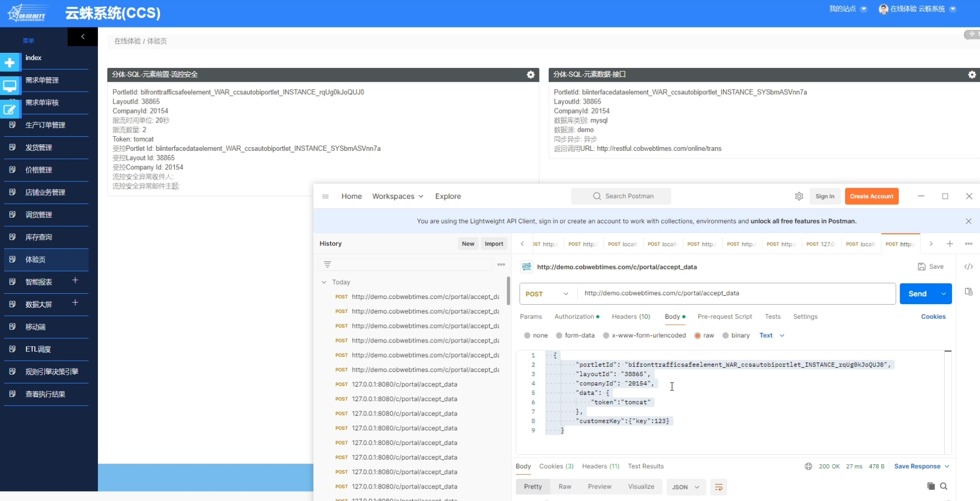Go to previous request tabs with the left arrow
The image size is (980, 501).
(x=522, y=244)
